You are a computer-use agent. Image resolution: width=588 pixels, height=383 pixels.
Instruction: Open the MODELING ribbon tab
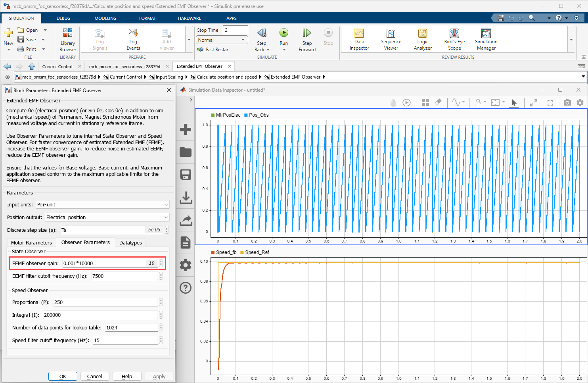pyautogui.click(x=105, y=18)
